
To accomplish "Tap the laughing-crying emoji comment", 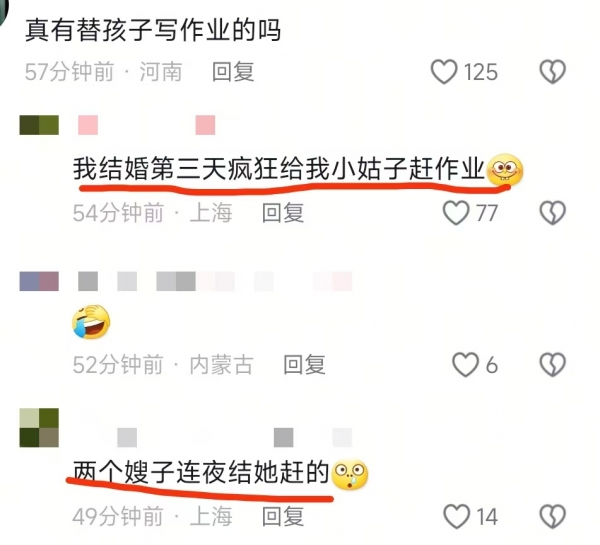I will click(x=91, y=322).
